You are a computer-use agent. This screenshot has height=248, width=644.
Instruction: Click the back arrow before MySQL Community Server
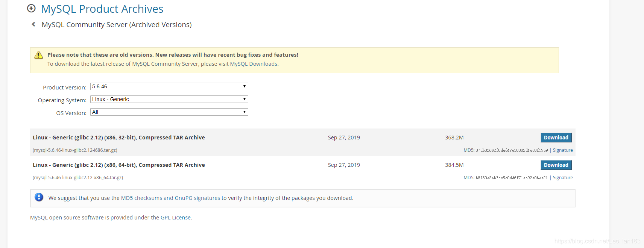pos(33,24)
